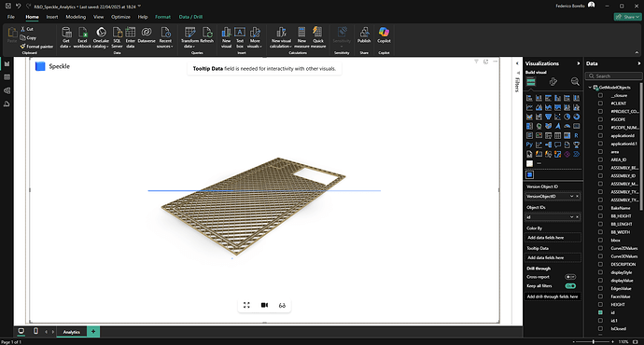644x345 pixels.
Task: Check the HEIGHT field checkbox
Action: 600,304
